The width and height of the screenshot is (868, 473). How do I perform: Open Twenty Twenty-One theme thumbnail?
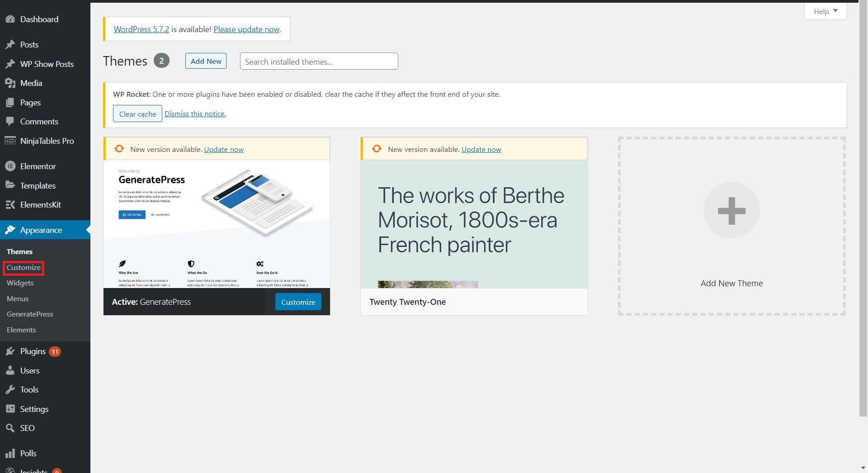(474, 224)
